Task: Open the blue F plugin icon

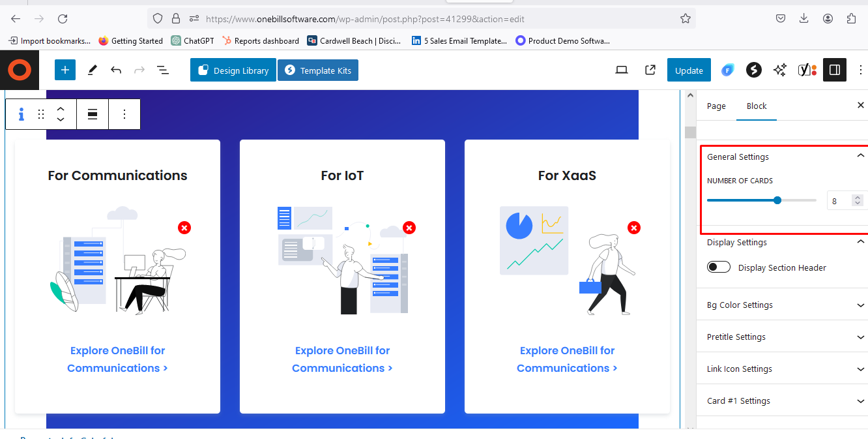Action: 728,70
